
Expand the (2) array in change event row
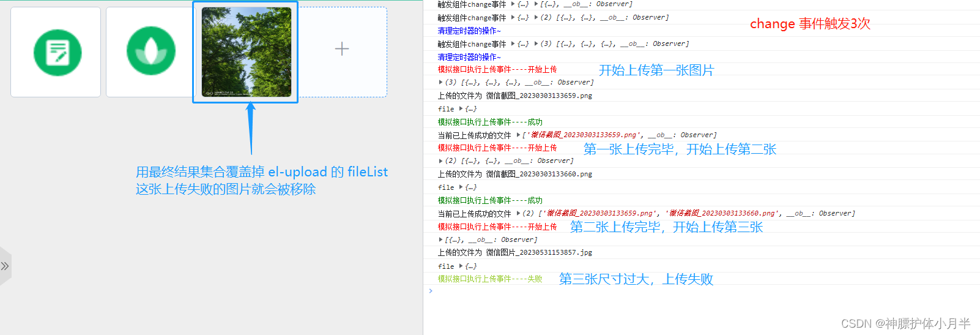point(536,17)
